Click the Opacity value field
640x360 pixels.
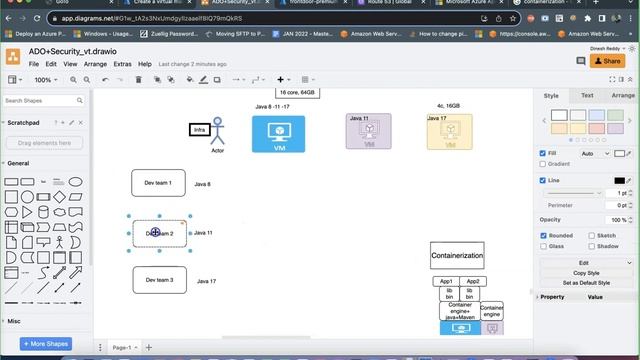click(x=617, y=220)
